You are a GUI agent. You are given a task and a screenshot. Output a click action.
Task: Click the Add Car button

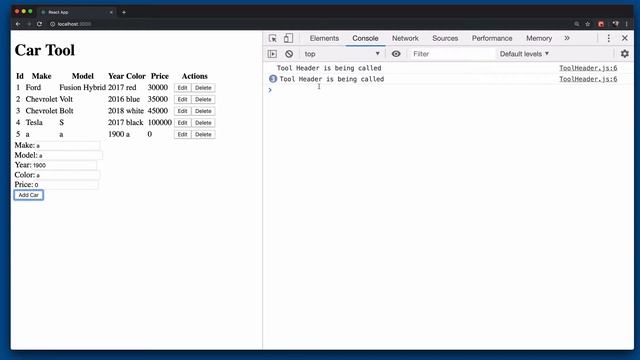pyautogui.click(x=29, y=195)
